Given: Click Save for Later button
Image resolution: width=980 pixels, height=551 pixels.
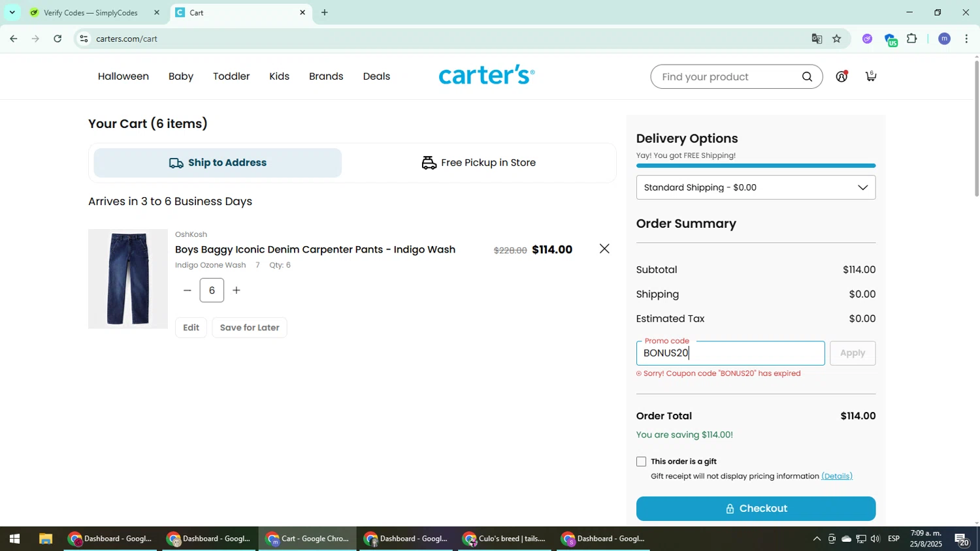Looking at the screenshot, I should (250, 328).
